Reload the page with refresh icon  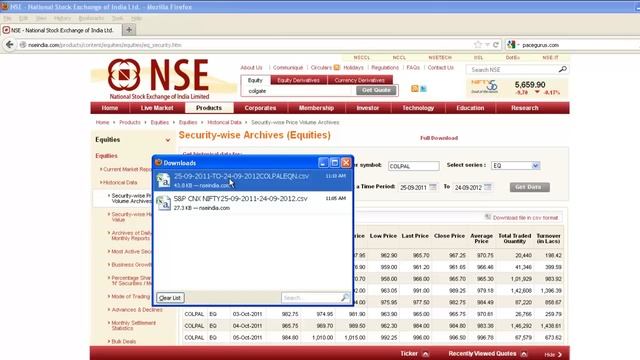[x=496, y=44]
